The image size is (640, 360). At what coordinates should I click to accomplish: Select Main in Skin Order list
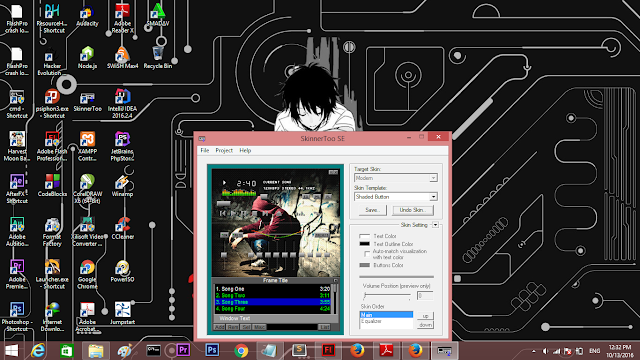click(x=386, y=315)
